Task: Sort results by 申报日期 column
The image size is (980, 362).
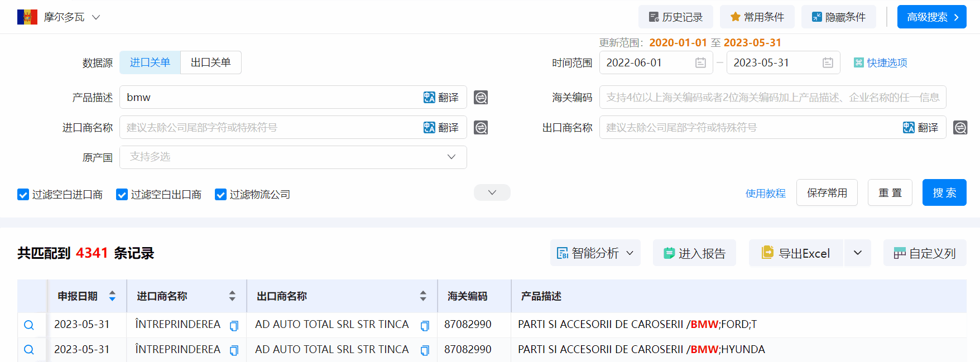Action: tap(112, 296)
